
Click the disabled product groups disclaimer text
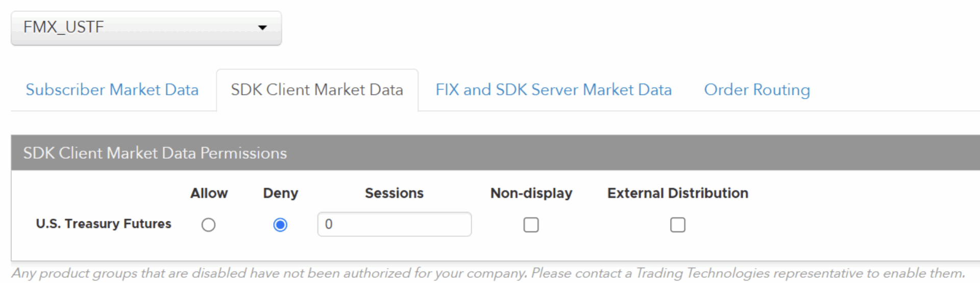pyautogui.click(x=488, y=273)
